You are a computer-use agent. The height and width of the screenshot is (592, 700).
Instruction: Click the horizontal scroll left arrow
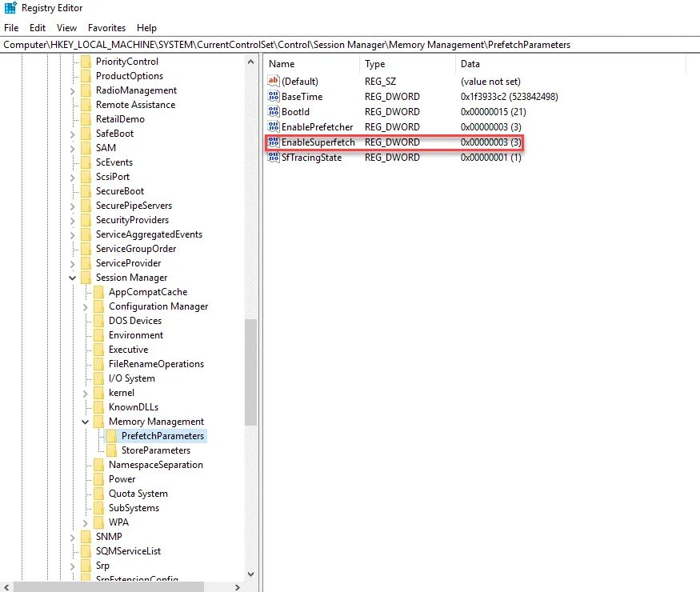click(6, 587)
